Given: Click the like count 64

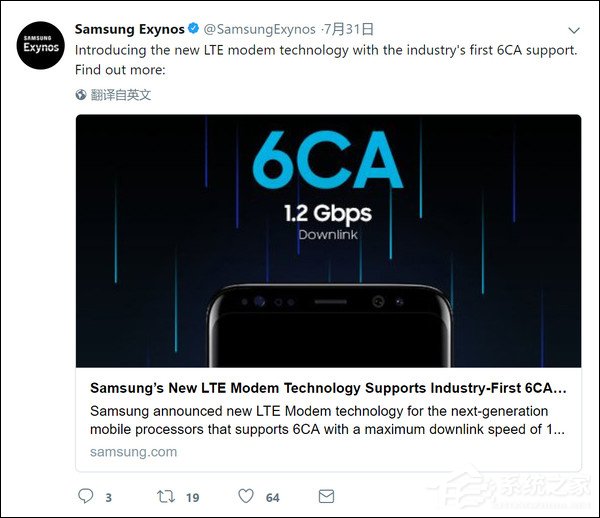Looking at the screenshot, I should (272, 497).
